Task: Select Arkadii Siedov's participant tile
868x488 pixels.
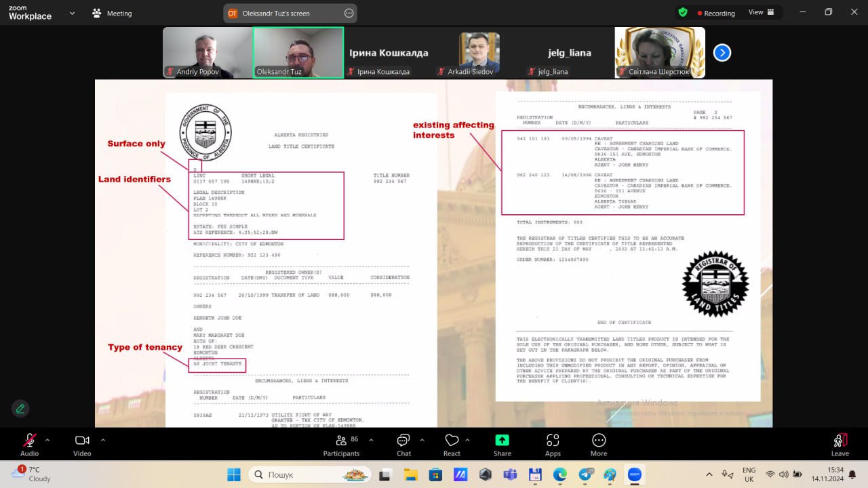Action: pos(479,52)
